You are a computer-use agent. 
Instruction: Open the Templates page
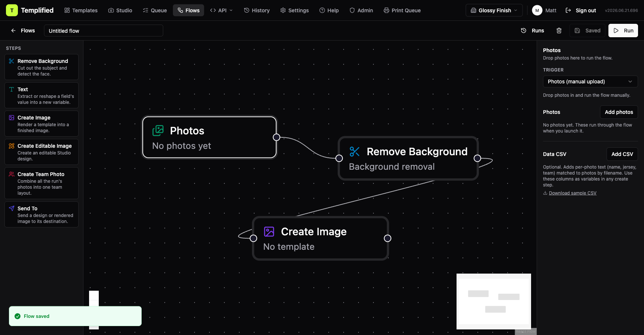pyautogui.click(x=81, y=10)
